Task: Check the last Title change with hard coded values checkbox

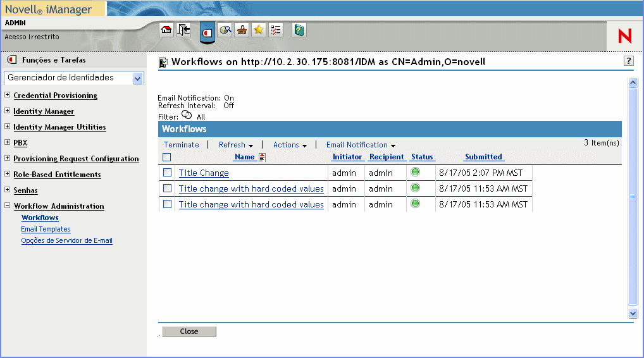Action: click(167, 204)
